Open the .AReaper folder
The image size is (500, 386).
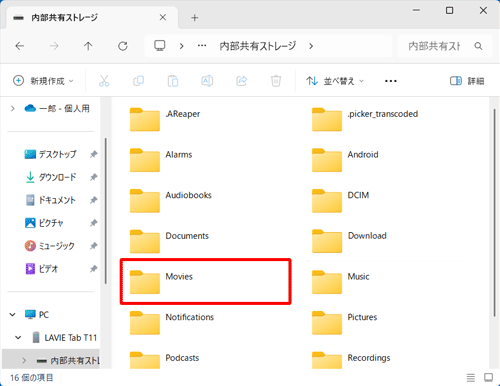pyautogui.click(x=165, y=119)
